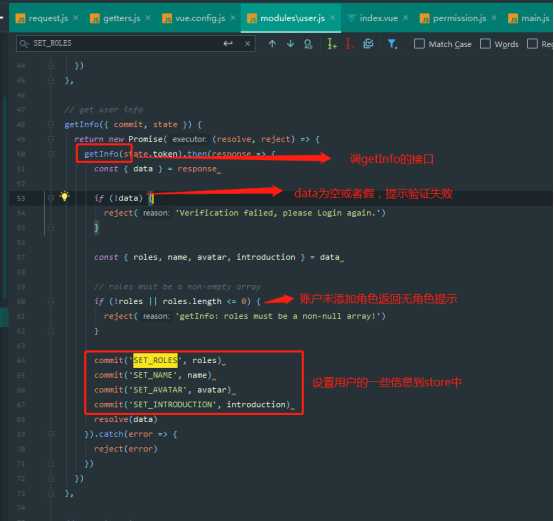Click fold end marker at line 55

51,228
